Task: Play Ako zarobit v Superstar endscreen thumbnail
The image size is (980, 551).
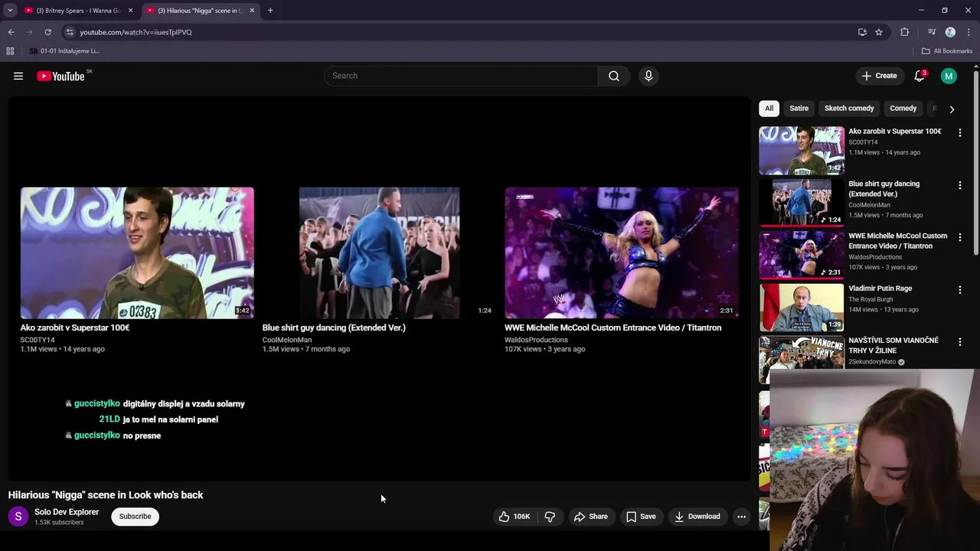Action: click(137, 253)
